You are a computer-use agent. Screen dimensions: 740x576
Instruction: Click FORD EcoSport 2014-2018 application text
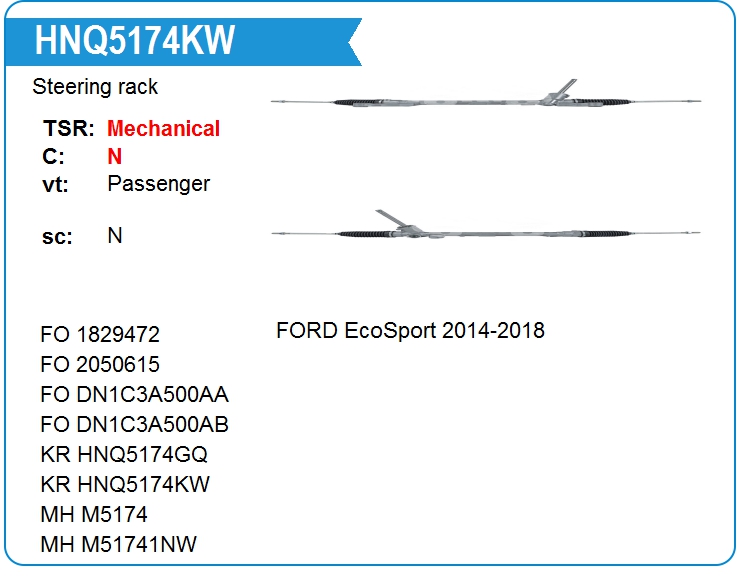coord(410,330)
